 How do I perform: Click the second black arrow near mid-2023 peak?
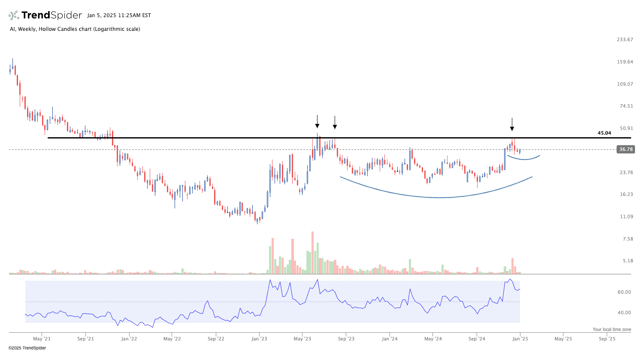335,123
